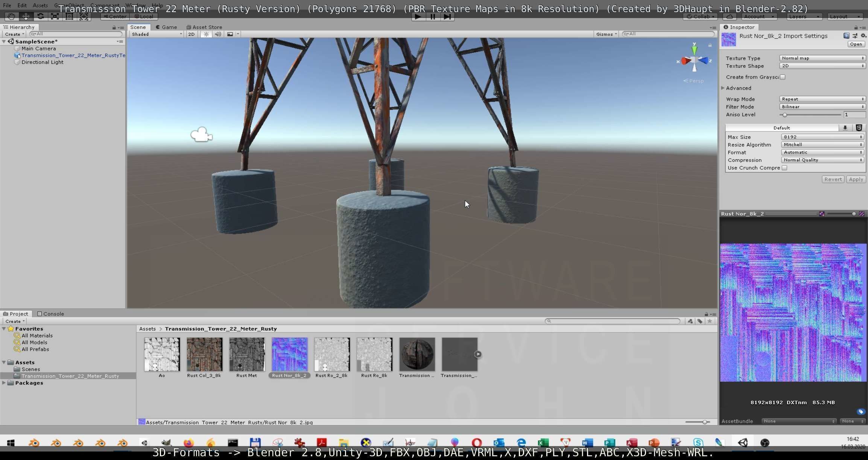Click Search by Label icon in Project

pos(700,321)
